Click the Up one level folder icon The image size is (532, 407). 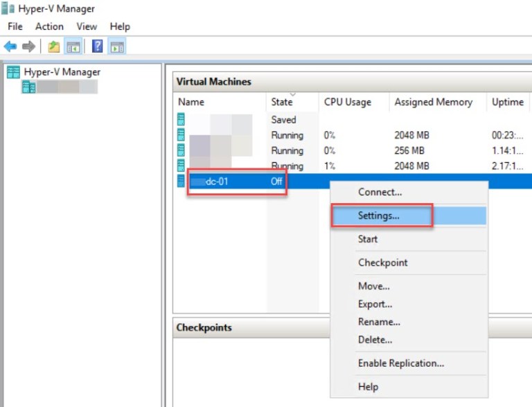pyautogui.click(x=53, y=46)
